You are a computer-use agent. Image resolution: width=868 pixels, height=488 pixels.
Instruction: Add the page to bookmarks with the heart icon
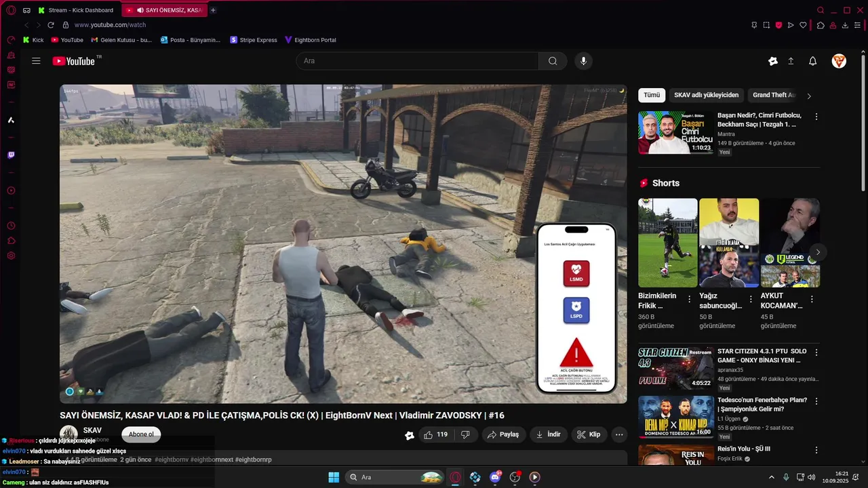coord(803,25)
